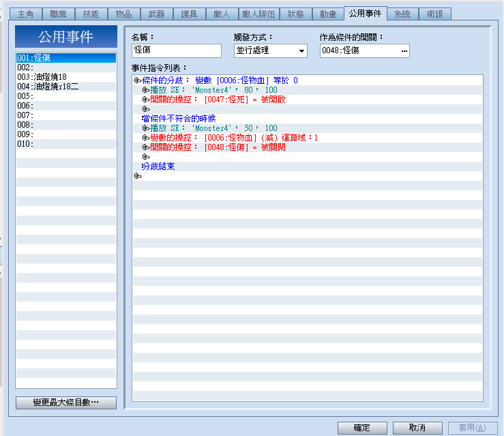Confirm with the 確定 button
The width and height of the screenshot is (504, 436).
tap(362, 428)
